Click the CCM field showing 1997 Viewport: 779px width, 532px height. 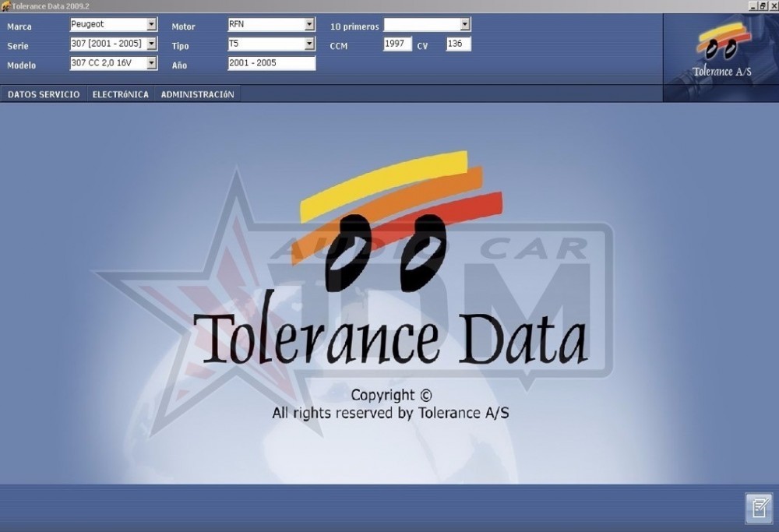(397, 44)
